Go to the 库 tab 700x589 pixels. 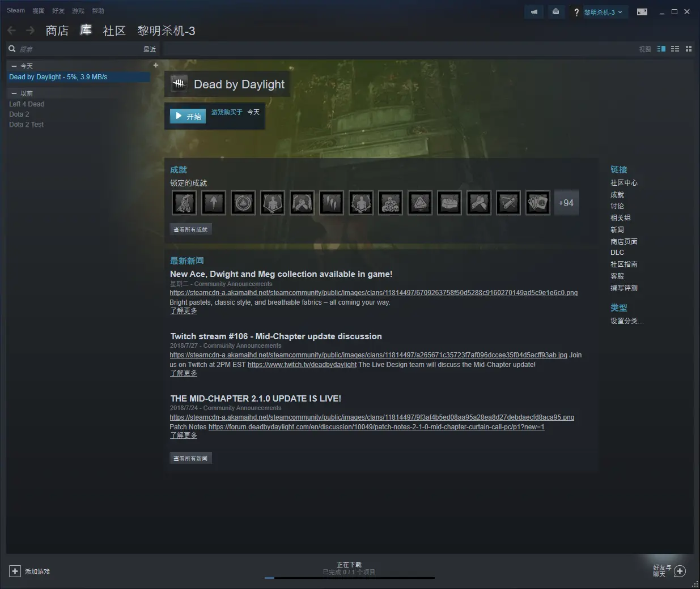click(x=86, y=30)
